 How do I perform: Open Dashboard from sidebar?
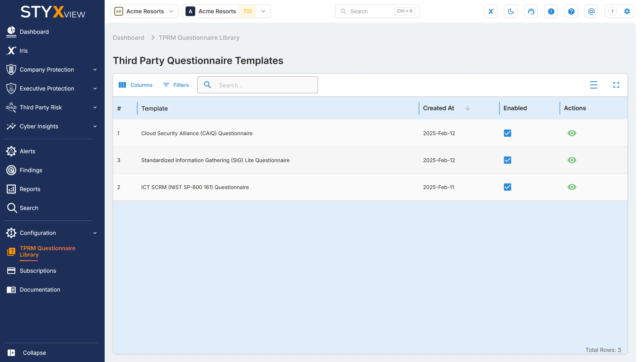(x=34, y=32)
